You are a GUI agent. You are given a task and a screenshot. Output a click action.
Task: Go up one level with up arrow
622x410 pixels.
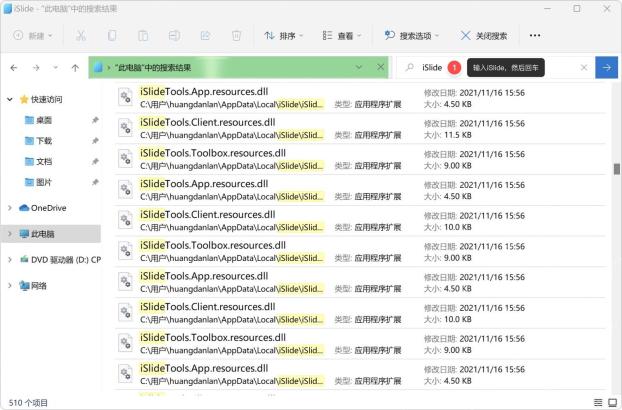(x=75, y=68)
